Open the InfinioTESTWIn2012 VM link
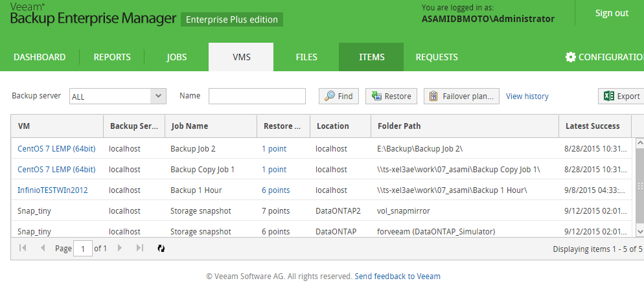 pyautogui.click(x=52, y=190)
